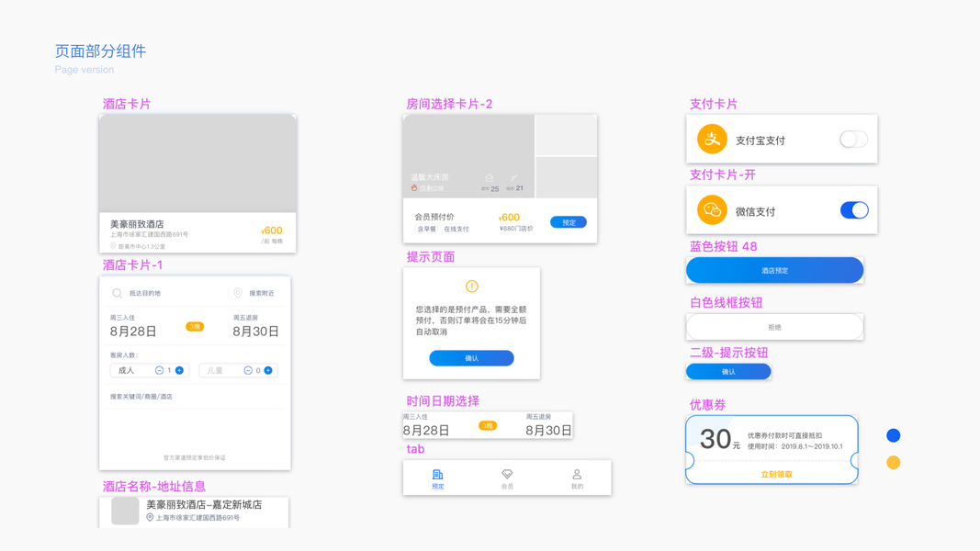The height and width of the screenshot is (551, 980).
Task: Click the blue 预定 button on the room card
Action: click(569, 222)
